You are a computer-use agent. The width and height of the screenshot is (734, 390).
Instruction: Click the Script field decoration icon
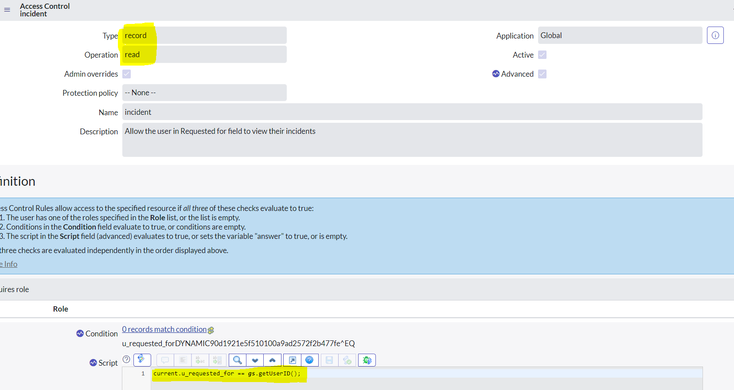coord(93,363)
